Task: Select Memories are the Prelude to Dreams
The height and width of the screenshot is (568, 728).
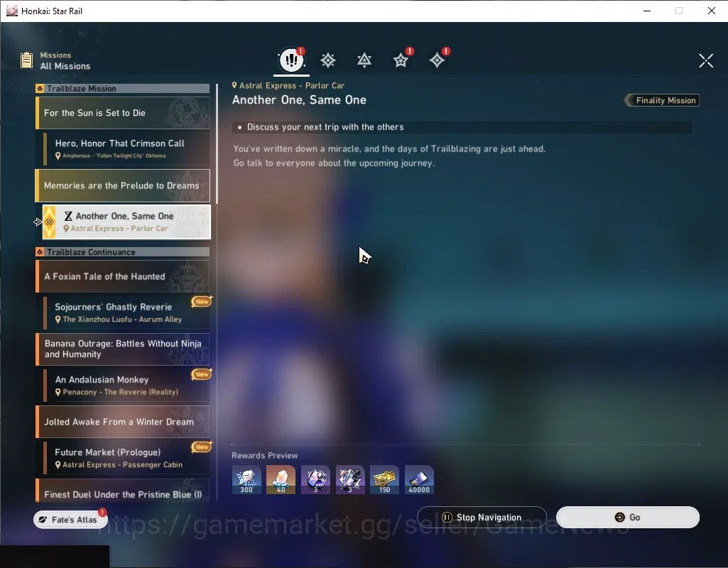Action: (123, 185)
